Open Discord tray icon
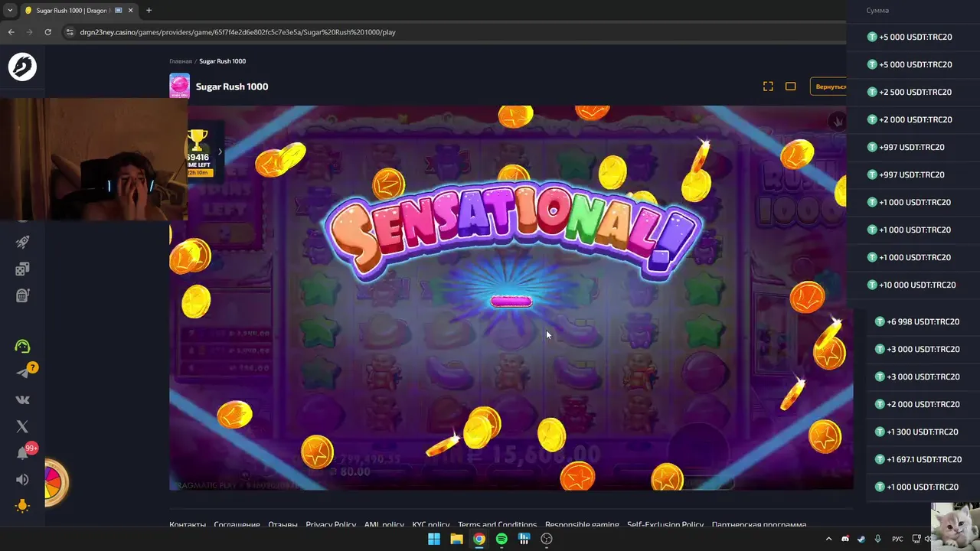The width and height of the screenshot is (980, 551). pyautogui.click(x=845, y=539)
